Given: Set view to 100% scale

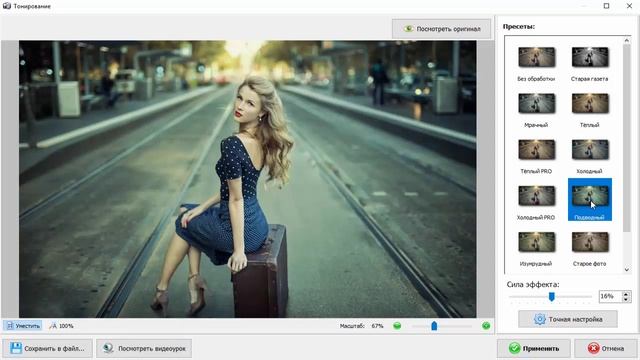Looking at the screenshot, I should tap(62, 326).
